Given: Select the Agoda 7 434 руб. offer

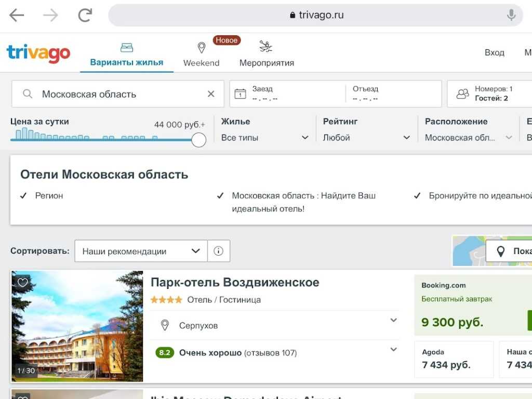Looking at the screenshot, I should tap(454, 359).
